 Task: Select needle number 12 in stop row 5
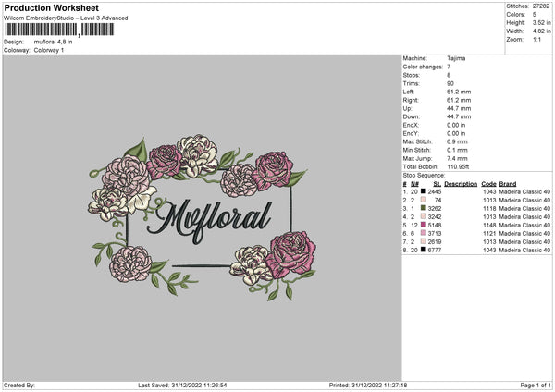tap(414, 225)
